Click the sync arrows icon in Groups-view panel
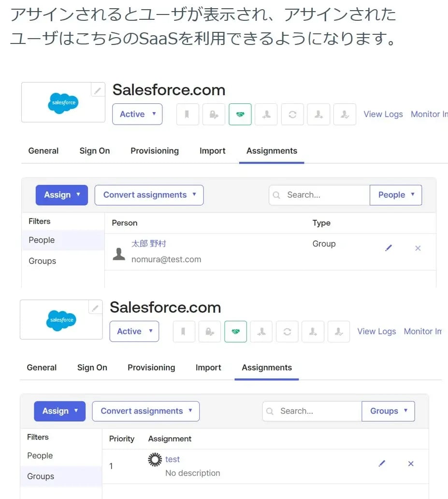Viewport: 448px width, 499px height. (x=287, y=331)
